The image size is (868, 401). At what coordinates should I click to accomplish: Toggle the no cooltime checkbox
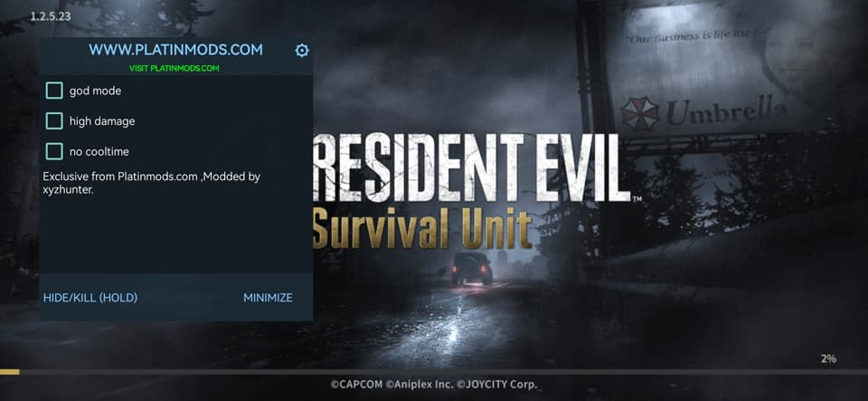tap(54, 151)
